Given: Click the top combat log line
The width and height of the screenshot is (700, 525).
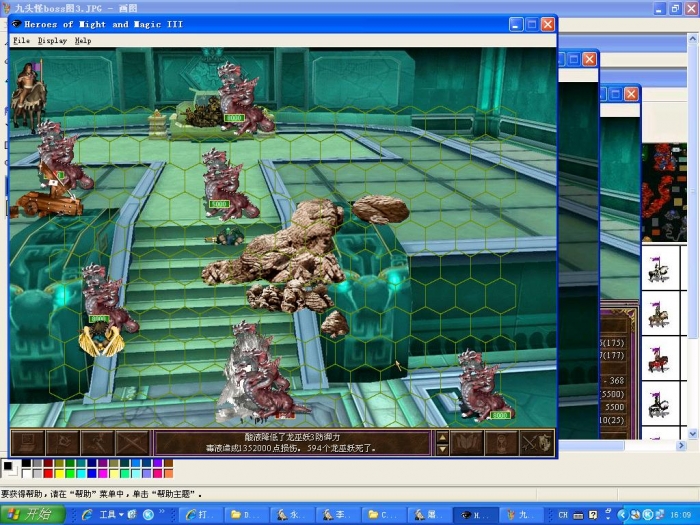Looking at the screenshot, I should (x=291, y=437).
